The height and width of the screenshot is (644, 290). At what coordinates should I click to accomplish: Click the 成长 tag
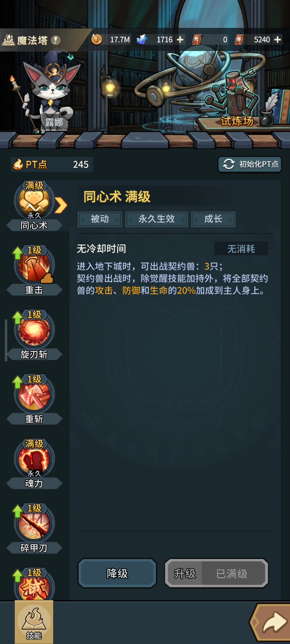pos(213,219)
